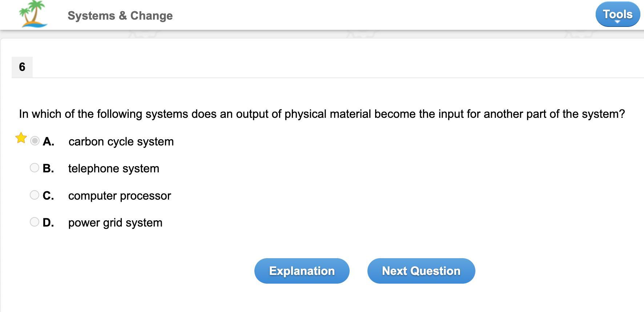Viewport: 644px width, 312px height.
Task: Open the Tools dropdown menu
Action: (617, 15)
